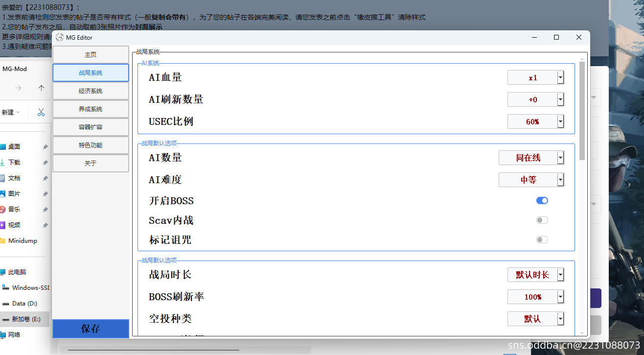Viewport: 644px width, 355px height.
Task: Click the MG Editor title bar app icon
Action: (60, 37)
